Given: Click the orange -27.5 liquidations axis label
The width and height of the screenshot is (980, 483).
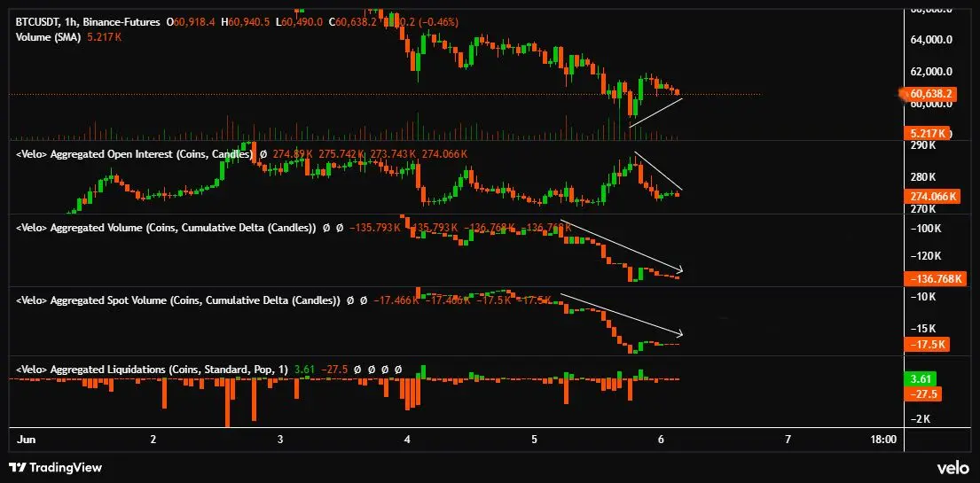Looking at the screenshot, I should point(923,394).
